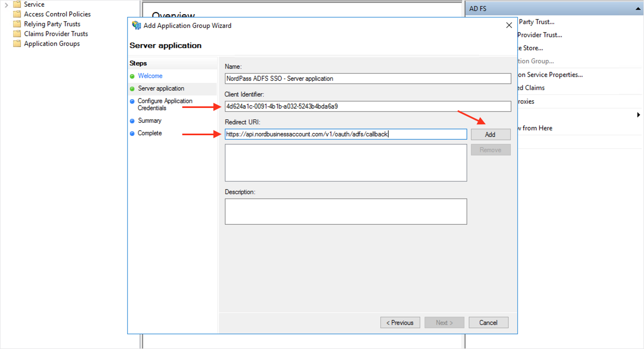Click the Store action in AD FS pane

click(x=530, y=48)
